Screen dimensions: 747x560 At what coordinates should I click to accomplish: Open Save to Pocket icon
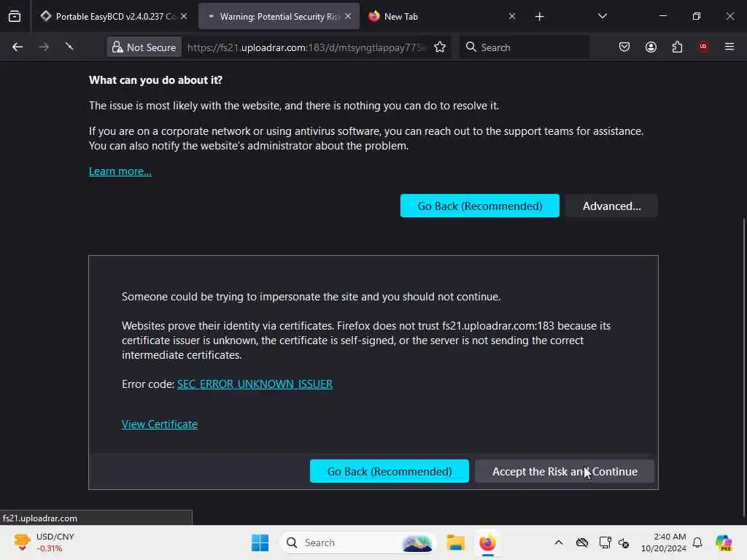pos(624,47)
